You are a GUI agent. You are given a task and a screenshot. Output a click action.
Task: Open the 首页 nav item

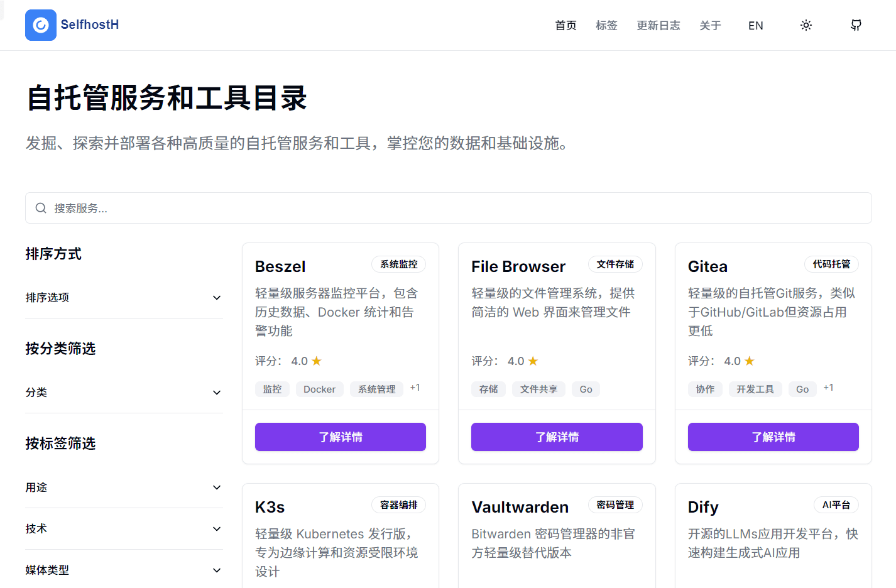coord(565,25)
